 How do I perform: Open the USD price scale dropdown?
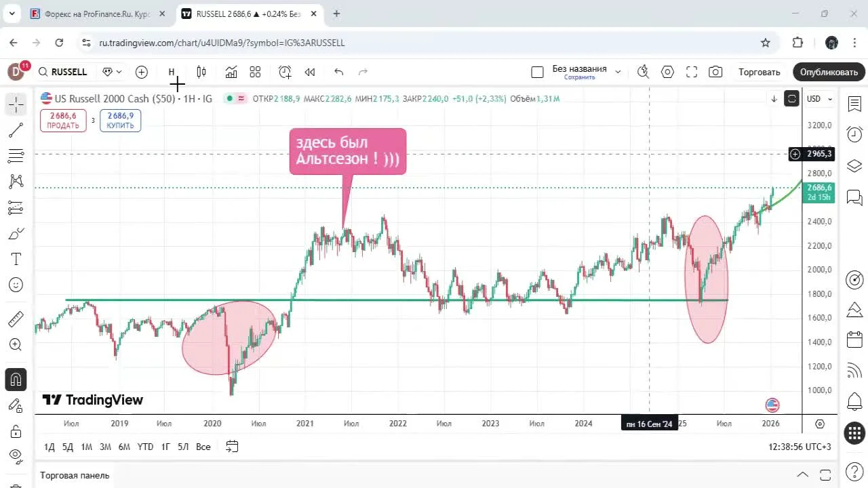click(818, 99)
